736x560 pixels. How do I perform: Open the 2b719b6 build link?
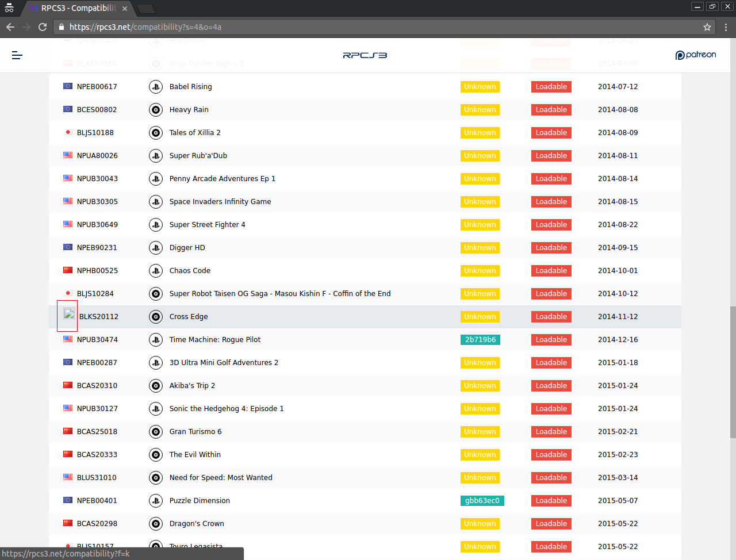click(x=480, y=340)
